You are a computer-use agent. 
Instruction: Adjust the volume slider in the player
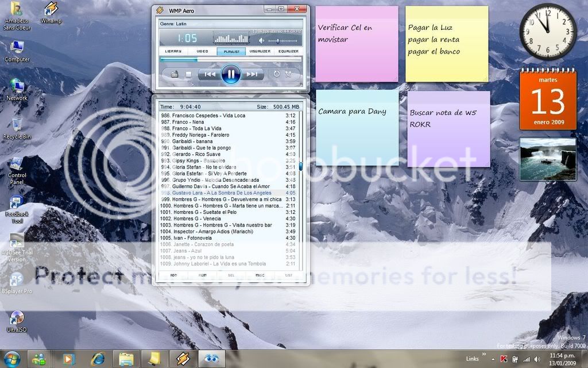pos(283,41)
